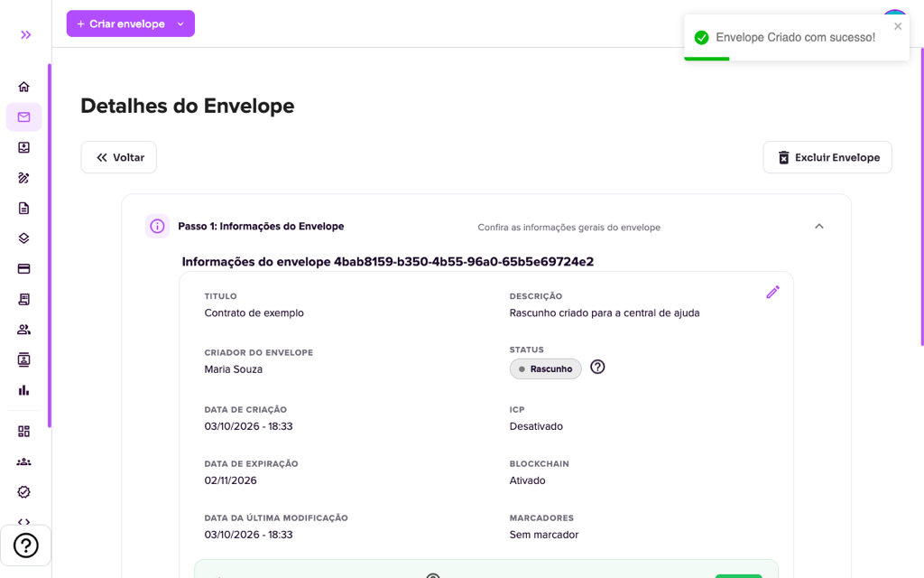The width and height of the screenshot is (924, 578).
Task: Click the Detalhes do Envelope page title
Action: [x=188, y=107]
